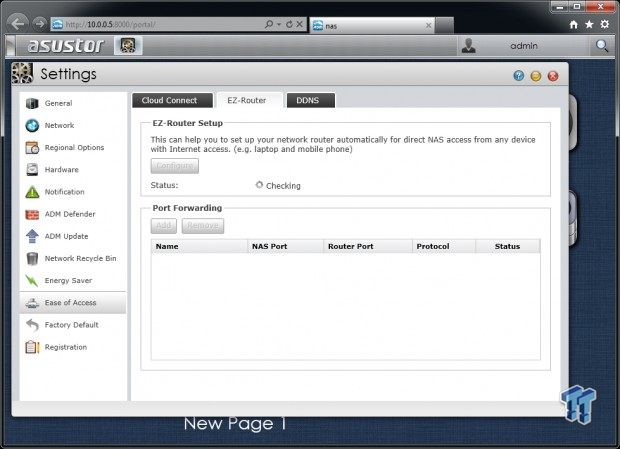Open the ADM Defender firewall icon
Image resolution: width=620 pixels, height=449 pixels.
coord(32,214)
